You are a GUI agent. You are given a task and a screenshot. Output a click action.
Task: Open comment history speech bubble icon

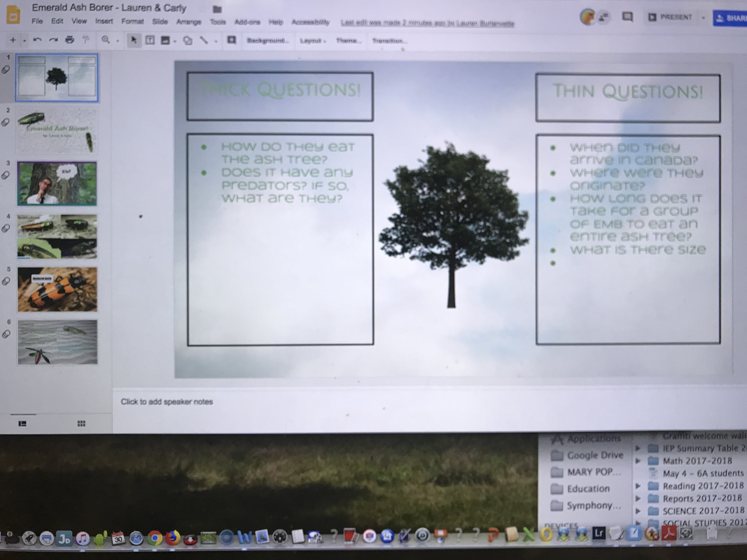[627, 17]
